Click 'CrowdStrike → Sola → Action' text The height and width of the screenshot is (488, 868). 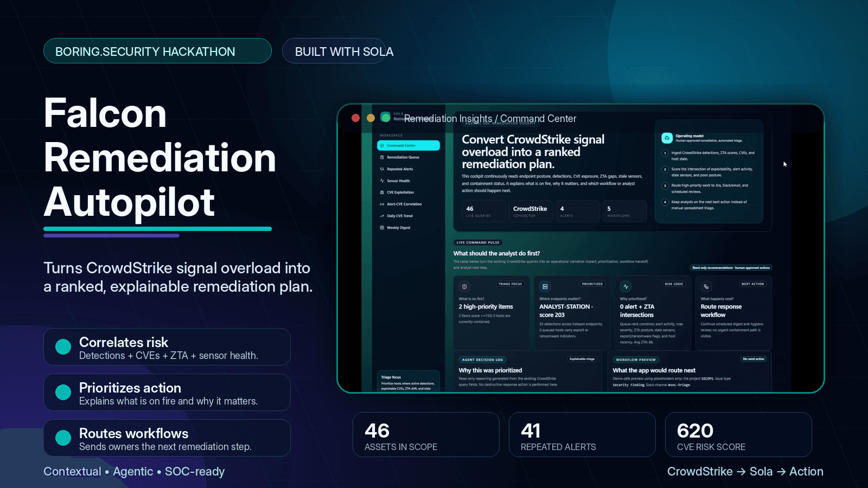click(745, 472)
